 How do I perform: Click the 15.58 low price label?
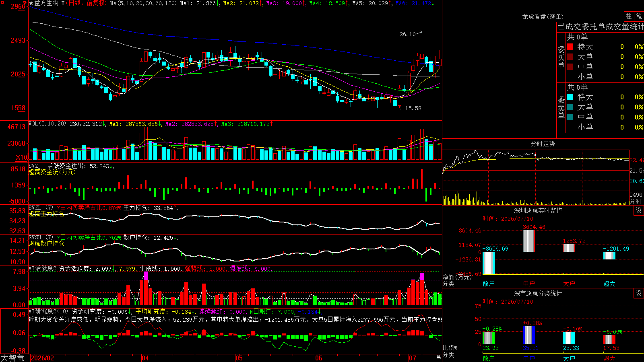click(413, 108)
